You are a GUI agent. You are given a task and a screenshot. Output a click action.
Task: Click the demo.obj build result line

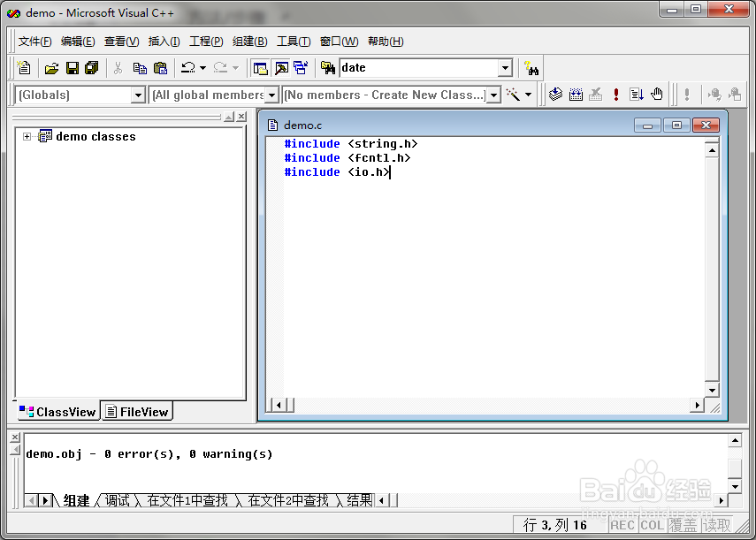coord(149,453)
